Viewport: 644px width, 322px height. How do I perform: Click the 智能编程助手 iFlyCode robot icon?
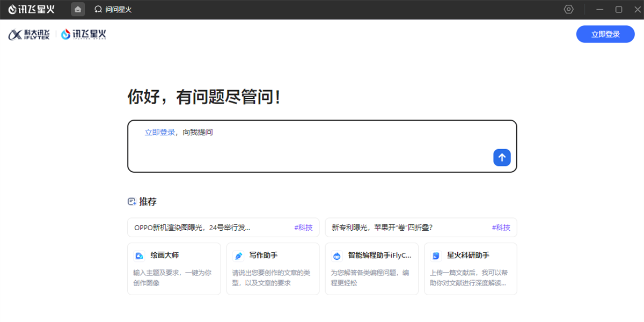click(337, 255)
